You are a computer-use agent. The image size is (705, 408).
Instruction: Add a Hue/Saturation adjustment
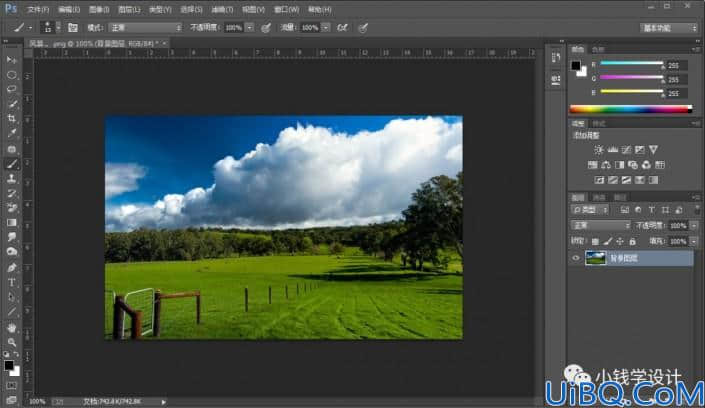coord(593,165)
